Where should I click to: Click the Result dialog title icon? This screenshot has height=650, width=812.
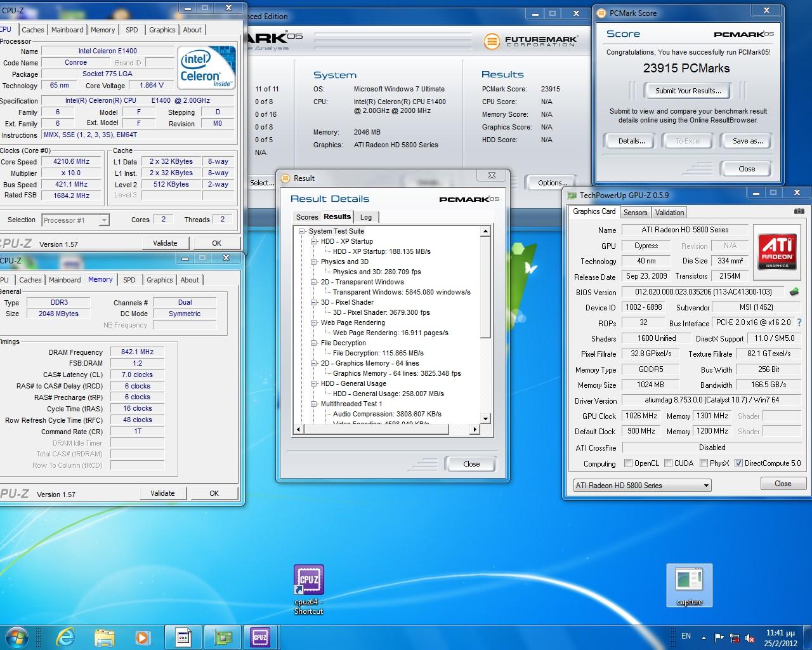pyautogui.click(x=285, y=178)
